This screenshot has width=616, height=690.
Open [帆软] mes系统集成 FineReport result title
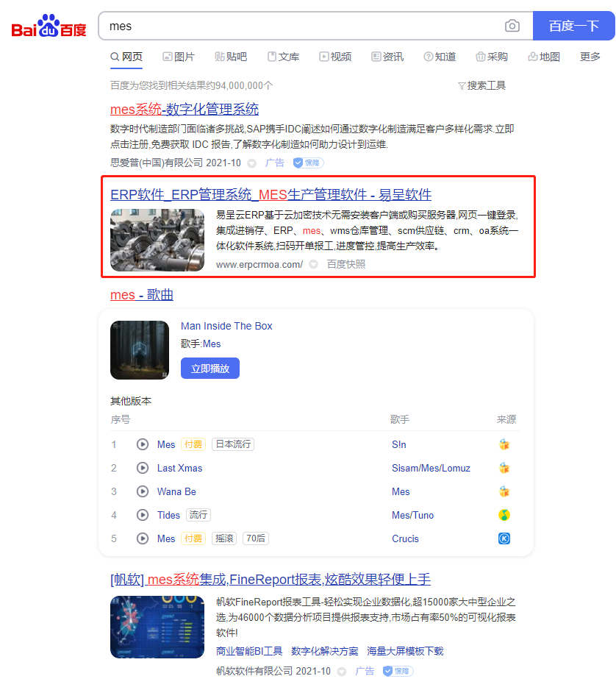[x=271, y=580]
